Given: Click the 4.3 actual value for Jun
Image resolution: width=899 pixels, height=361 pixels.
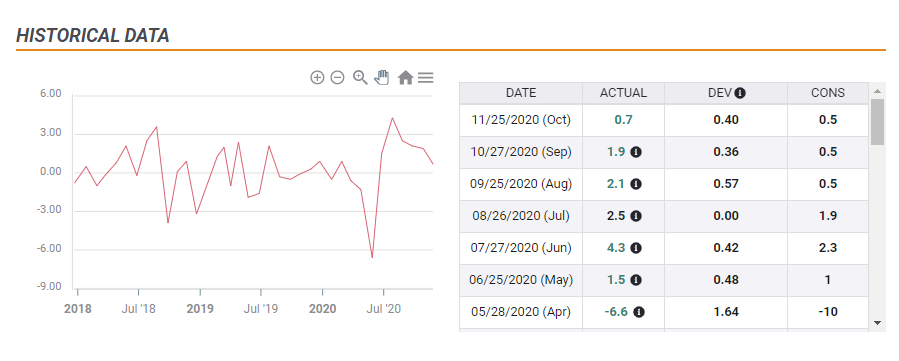Looking at the screenshot, I should tap(616, 248).
